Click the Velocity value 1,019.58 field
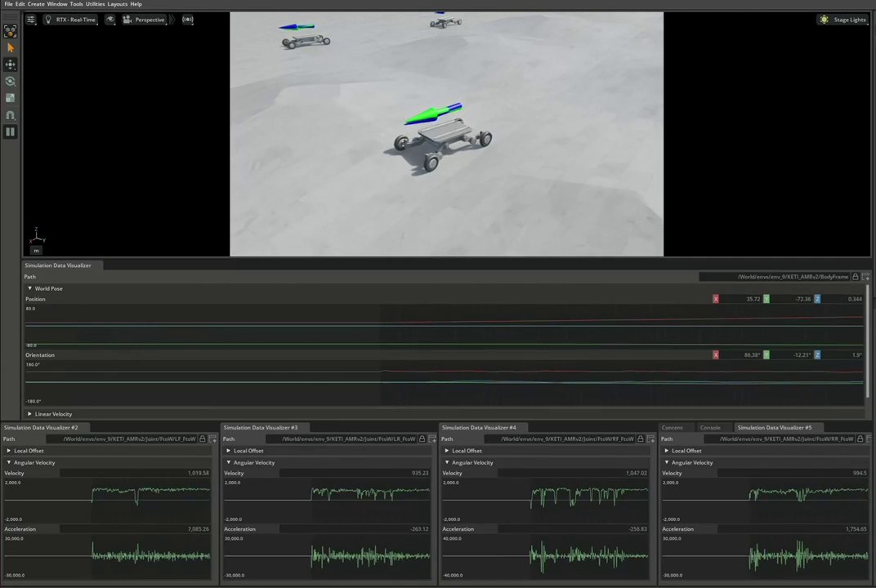This screenshot has height=588, width=876. 135,473
